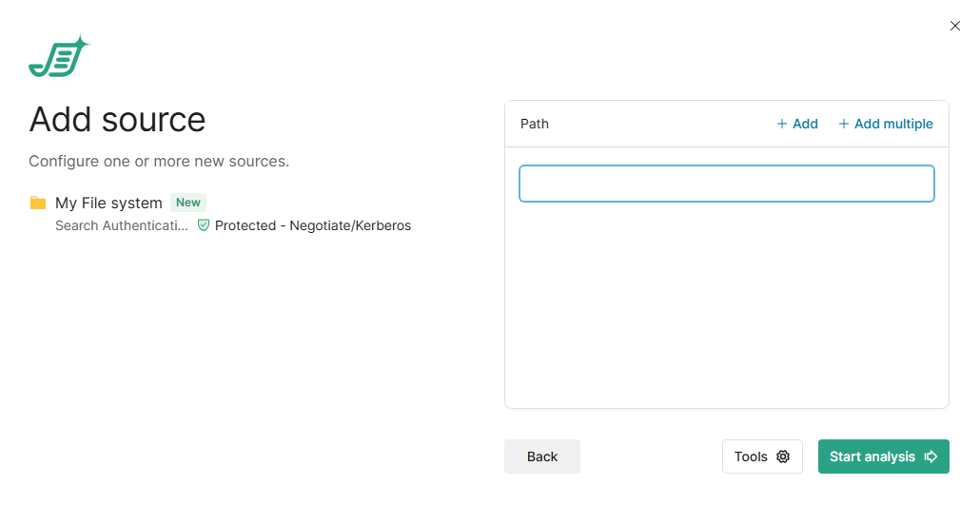The width and height of the screenshot is (980, 505).
Task: Select the My File system source
Action: click(x=108, y=203)
